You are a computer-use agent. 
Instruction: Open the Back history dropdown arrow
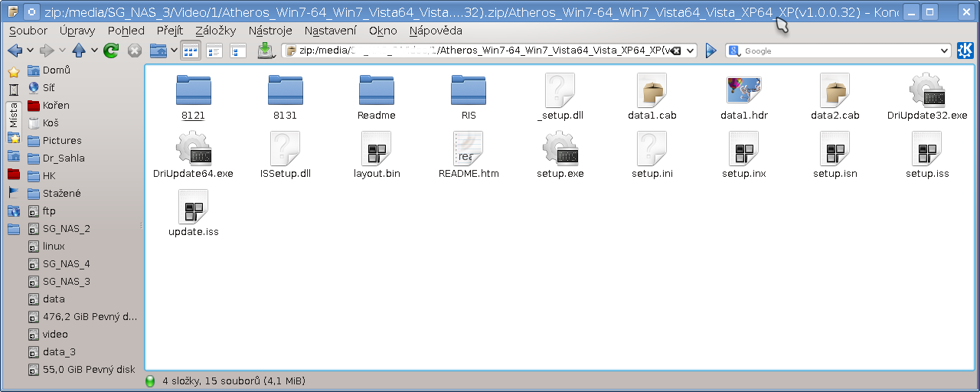[30, 51]
